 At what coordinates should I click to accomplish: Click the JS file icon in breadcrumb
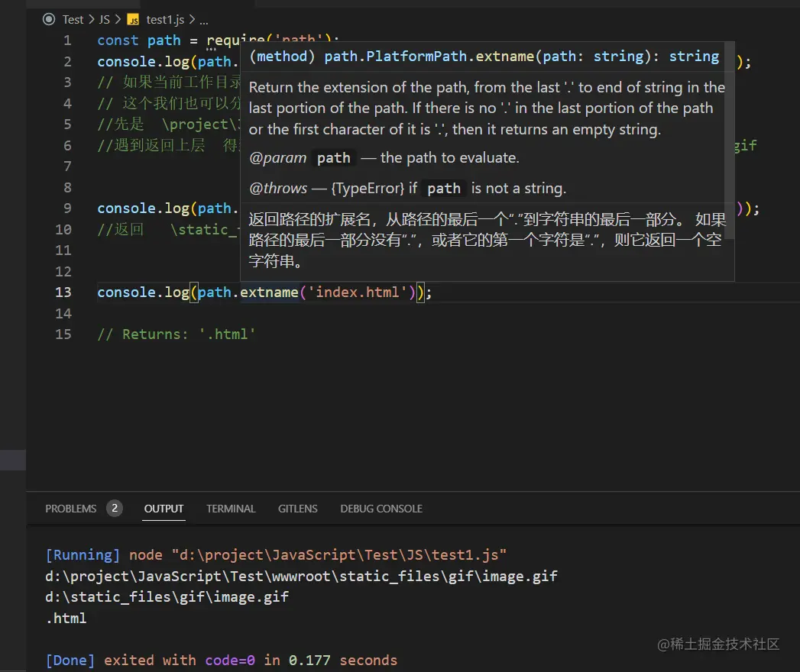pos(133,20)
